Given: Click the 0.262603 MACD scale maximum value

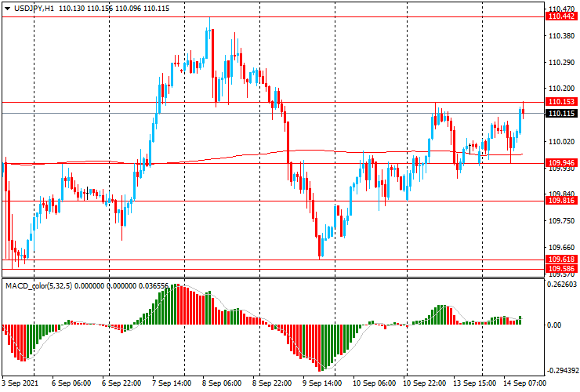Looking at the screenshot, I should click(562, 285).
